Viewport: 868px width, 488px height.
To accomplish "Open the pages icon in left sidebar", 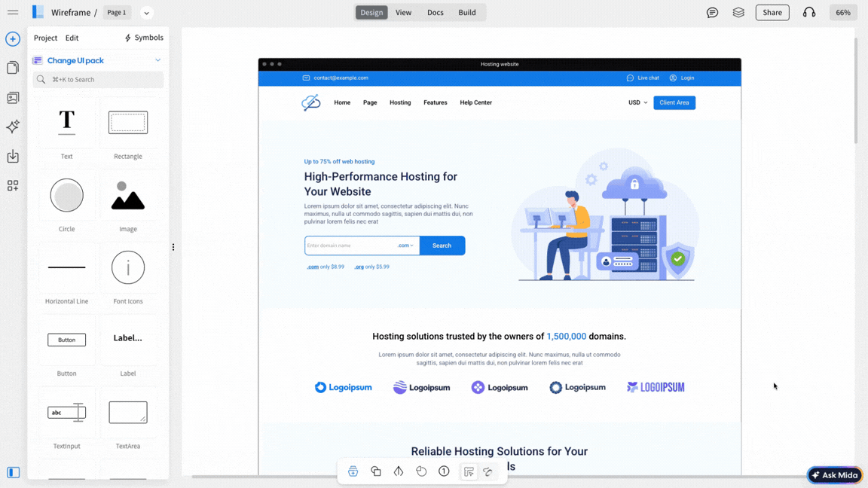I will pos(13,68).
